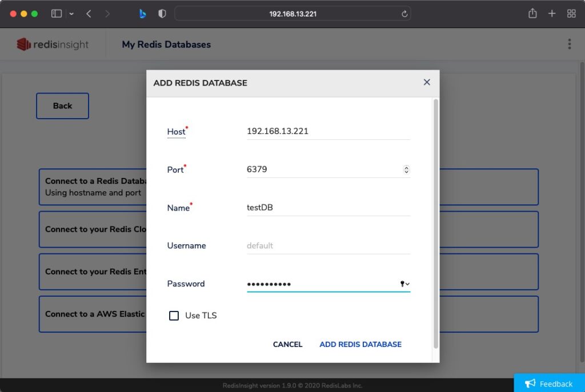Cancel adding the database

pos(288,344)
